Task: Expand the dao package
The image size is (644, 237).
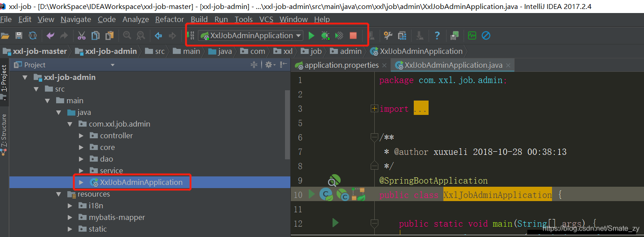Action: [x=81, y=159]
